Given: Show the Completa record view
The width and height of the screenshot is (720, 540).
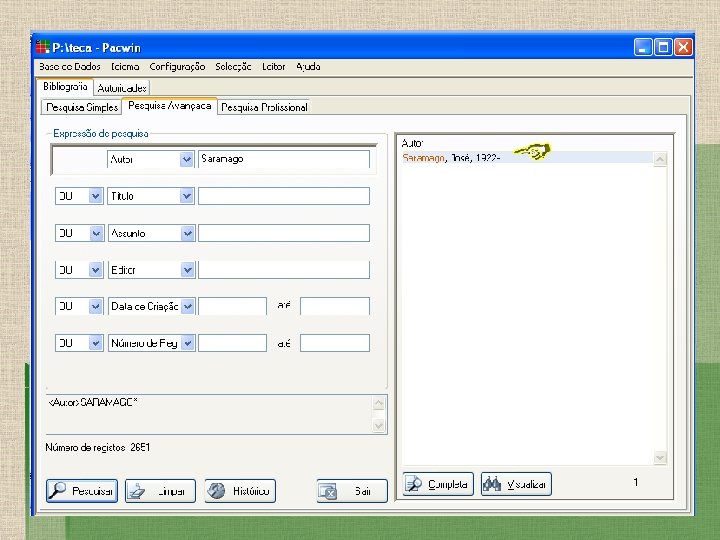Looking at the screenshot, I should coord(438,484).
